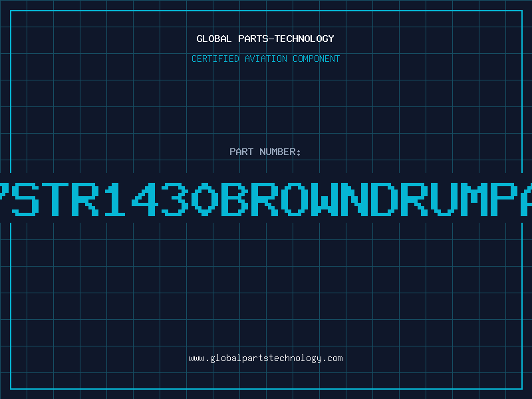Click the word CERTIFIED in the subtitle

(x=215, y=59)
